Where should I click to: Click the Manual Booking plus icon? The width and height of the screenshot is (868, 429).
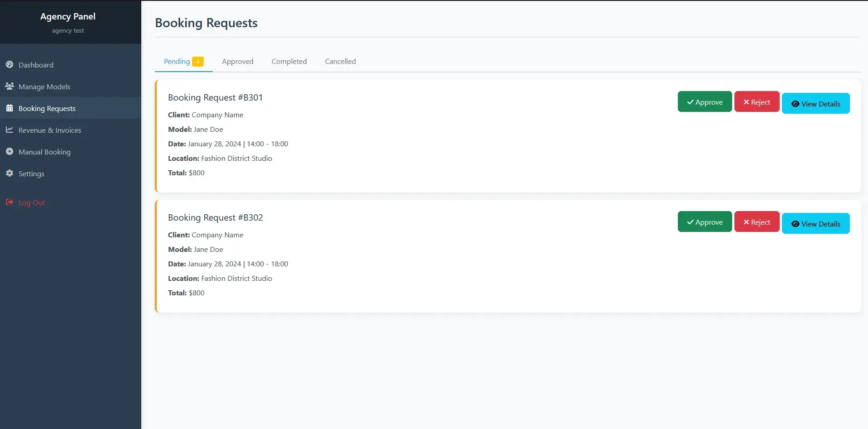10,152
